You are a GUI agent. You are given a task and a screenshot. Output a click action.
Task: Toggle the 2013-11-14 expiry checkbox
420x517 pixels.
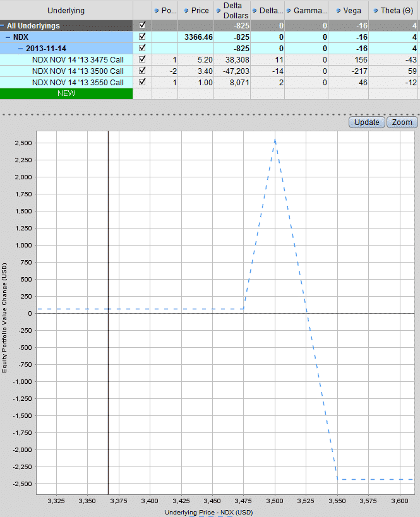point(142,48)
